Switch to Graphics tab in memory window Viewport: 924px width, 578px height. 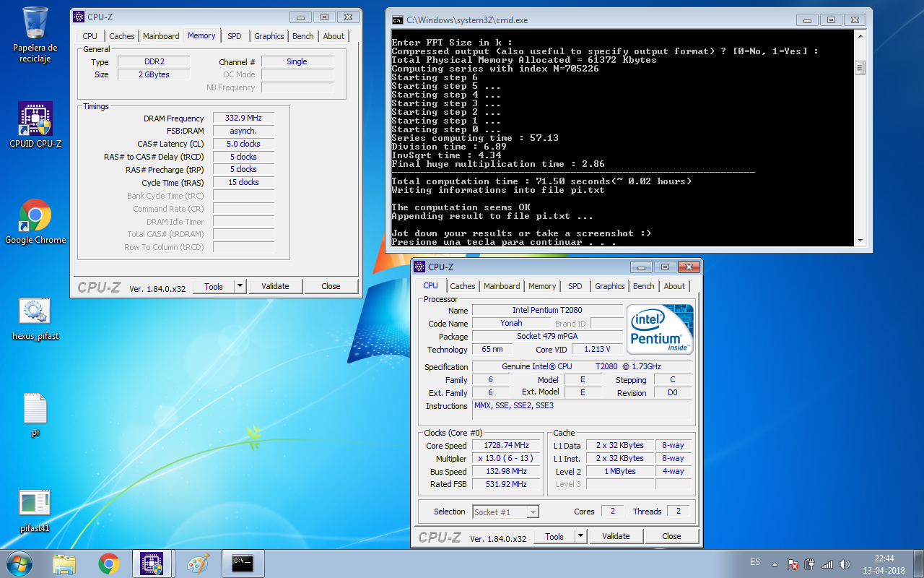tap(269, 36)
